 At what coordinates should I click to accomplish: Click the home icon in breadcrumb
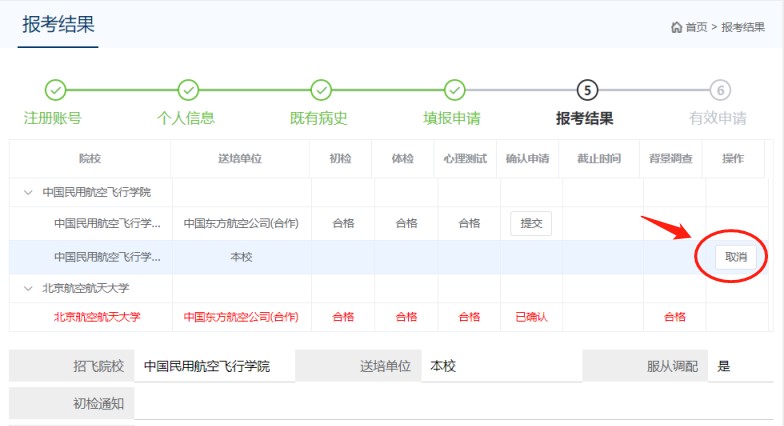(x=677, y=27)
